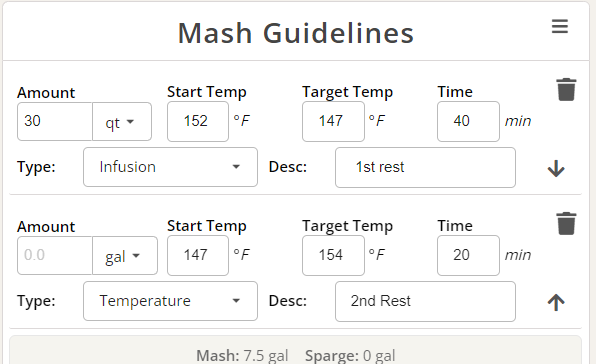Select the Mash 7.5 gal summary text
596x364 pixels.
pyautogui.click(x=242, y=356)
